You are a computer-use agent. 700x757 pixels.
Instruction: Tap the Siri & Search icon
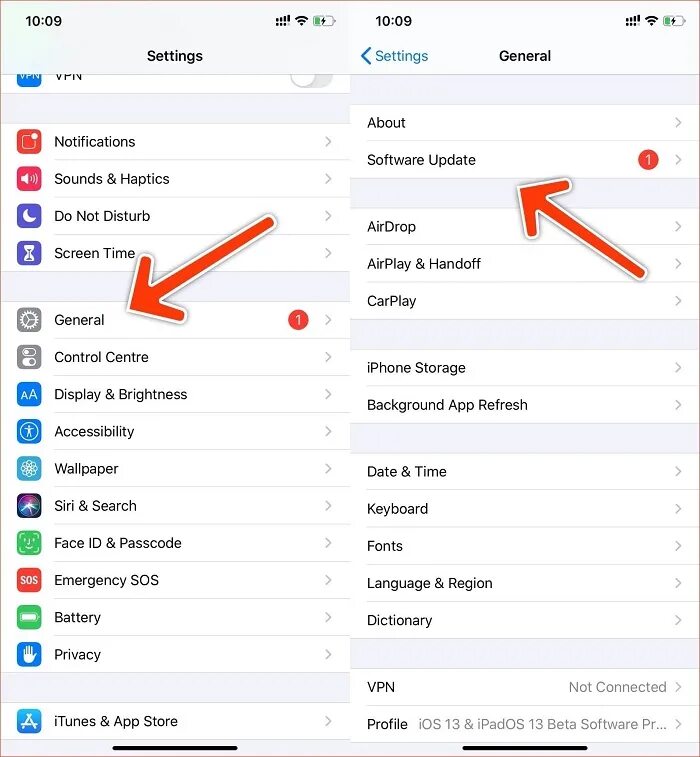tap(29, 505)
